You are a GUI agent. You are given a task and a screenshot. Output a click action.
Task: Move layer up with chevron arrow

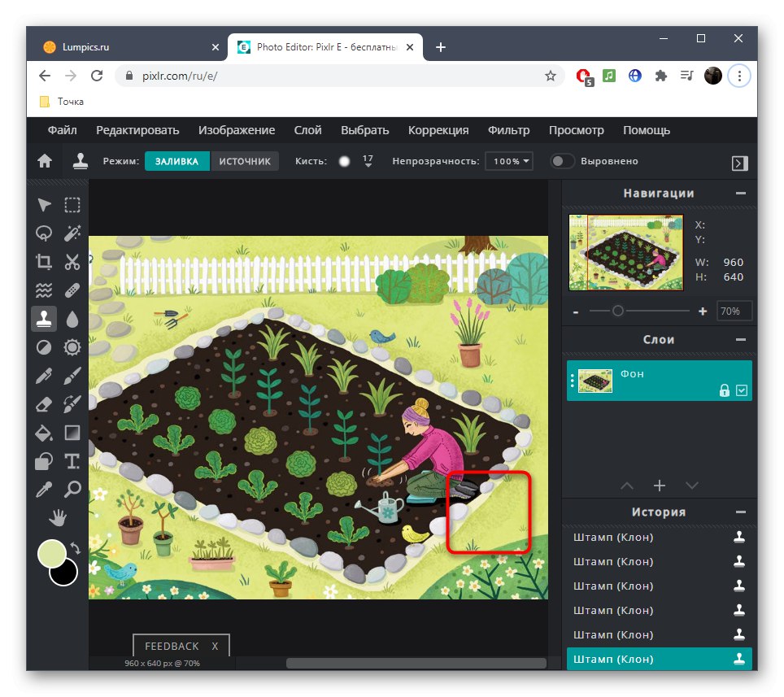(627, 486)
